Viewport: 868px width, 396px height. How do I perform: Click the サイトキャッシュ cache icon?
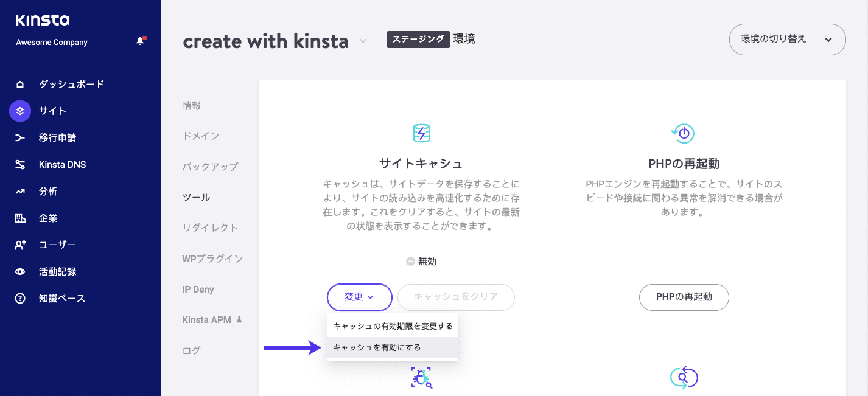pos(421,133)
